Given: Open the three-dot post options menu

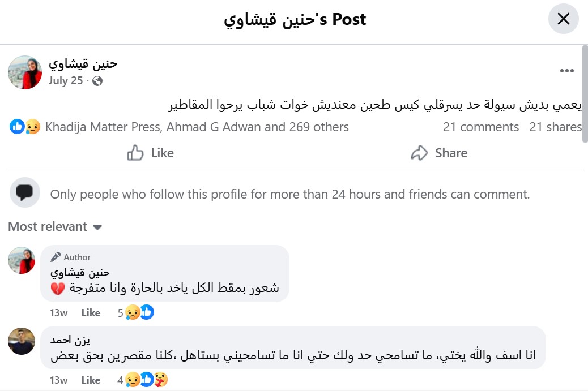Looking at the screenshot, I should (566, 71).
